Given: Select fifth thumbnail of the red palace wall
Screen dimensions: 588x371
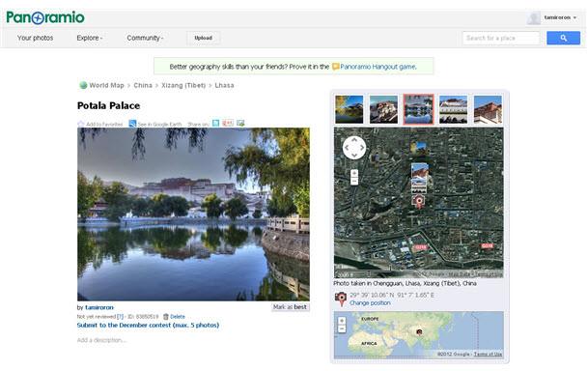Looking at the screenshot, I should pos(488,109).
